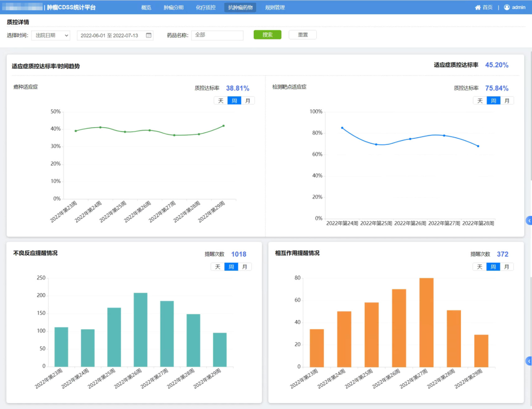Set 不良反应提醒情况 chart to 月 view
The height and width of the screenshot is (409, 532).
pyautogui.click(x=245, y=267)
